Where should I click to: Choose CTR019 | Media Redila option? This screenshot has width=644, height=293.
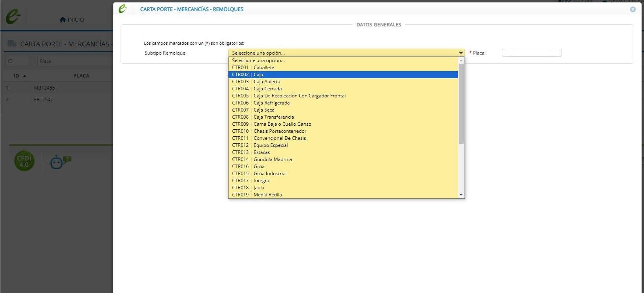tap(343, 195)
